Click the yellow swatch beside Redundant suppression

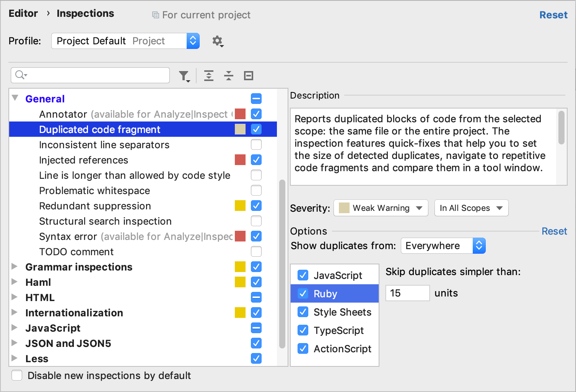tap(240, 206)
